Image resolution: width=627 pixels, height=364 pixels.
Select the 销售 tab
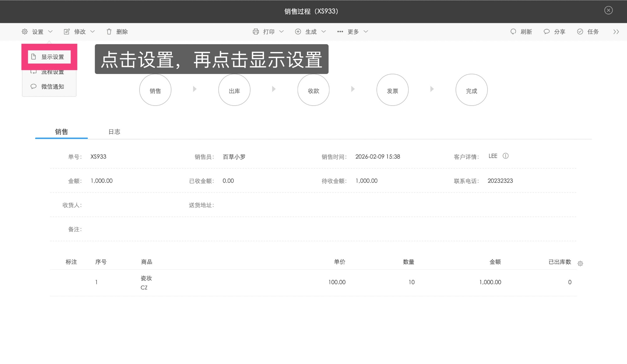61,132
